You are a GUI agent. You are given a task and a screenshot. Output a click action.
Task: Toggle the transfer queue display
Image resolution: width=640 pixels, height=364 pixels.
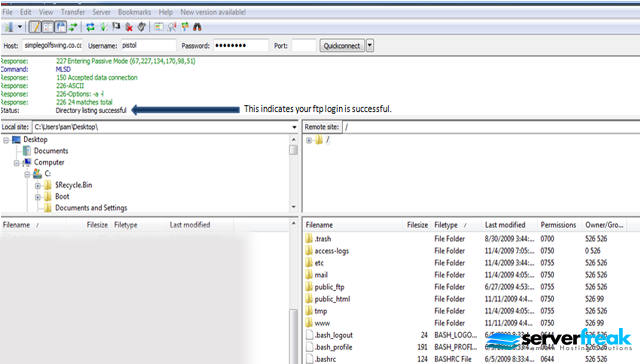(73, 27)
